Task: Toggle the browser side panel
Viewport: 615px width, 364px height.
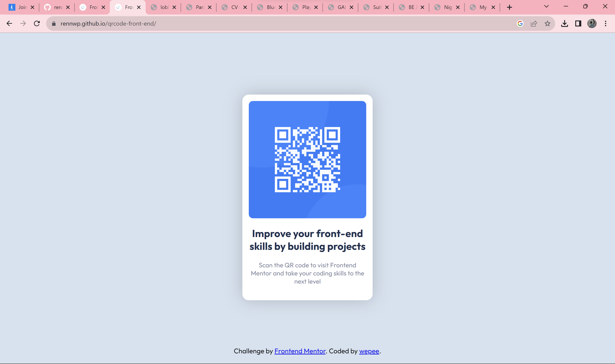Action: [x=578, y=23]
